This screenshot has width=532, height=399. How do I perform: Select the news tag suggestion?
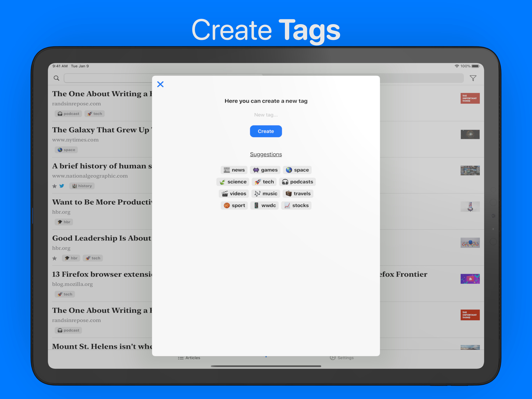pos(234,170)
